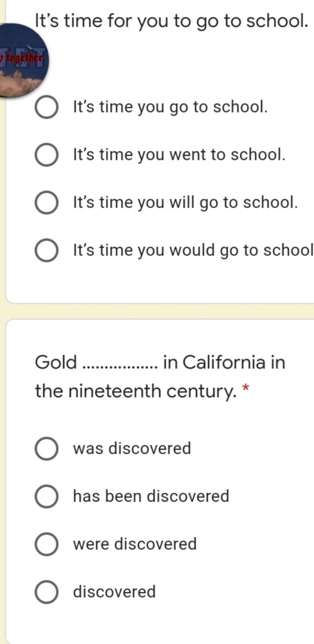Choose 'were discovered' radio button
The height and width of the screenshot is (644, 314).
(46, 544)
